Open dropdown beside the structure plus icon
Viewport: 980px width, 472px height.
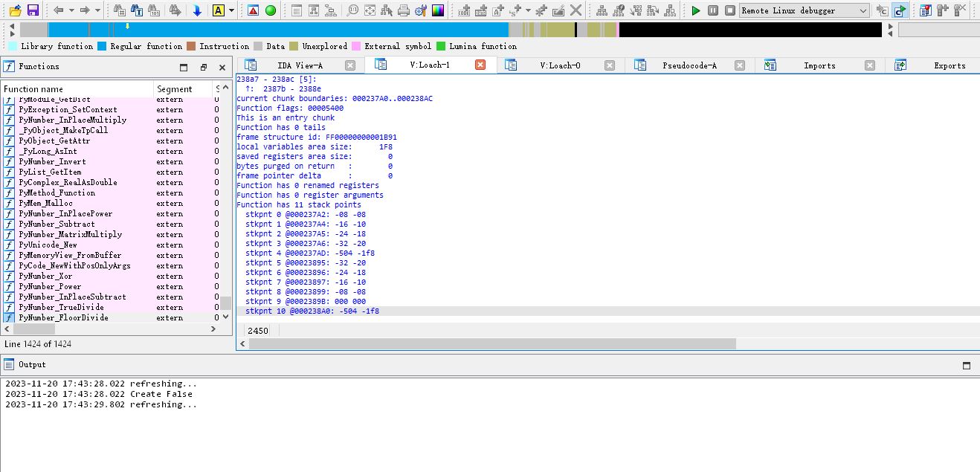click(x=528, y=10)
